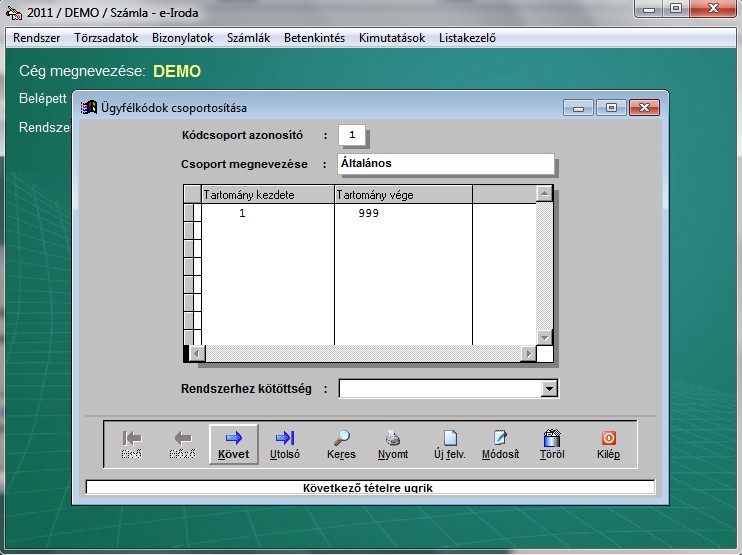Create new entry with Új felv.
The width and height of the screenshot is (742, 555).
pyautogui.click(x=450, y=444)
